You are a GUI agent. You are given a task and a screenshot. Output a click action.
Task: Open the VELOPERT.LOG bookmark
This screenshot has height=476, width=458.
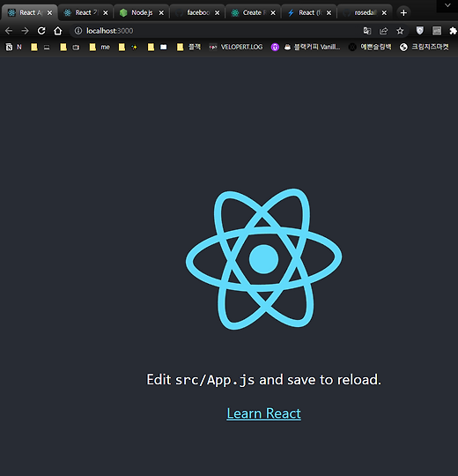[x=236, y=47]
